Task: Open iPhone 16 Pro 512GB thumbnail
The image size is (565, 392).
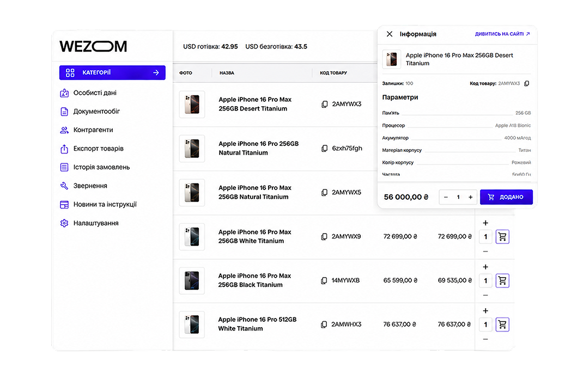Action: pyautogui.click(x=192, y=324)
